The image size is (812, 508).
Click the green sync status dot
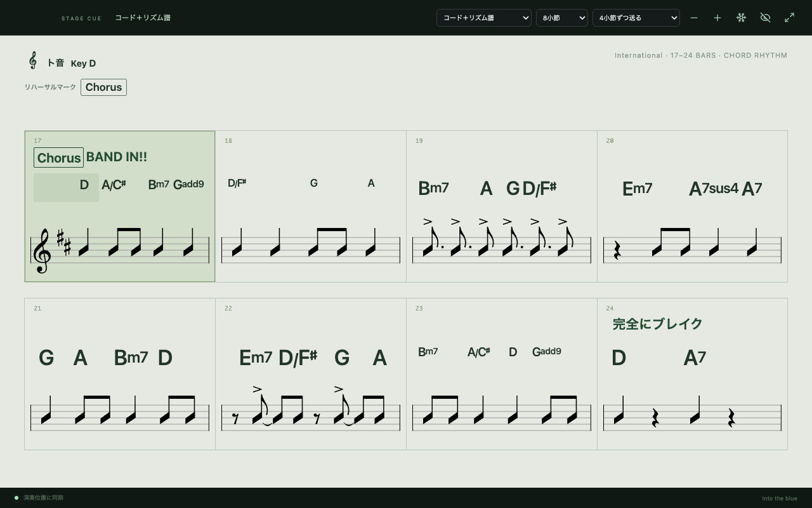point(16,498)
